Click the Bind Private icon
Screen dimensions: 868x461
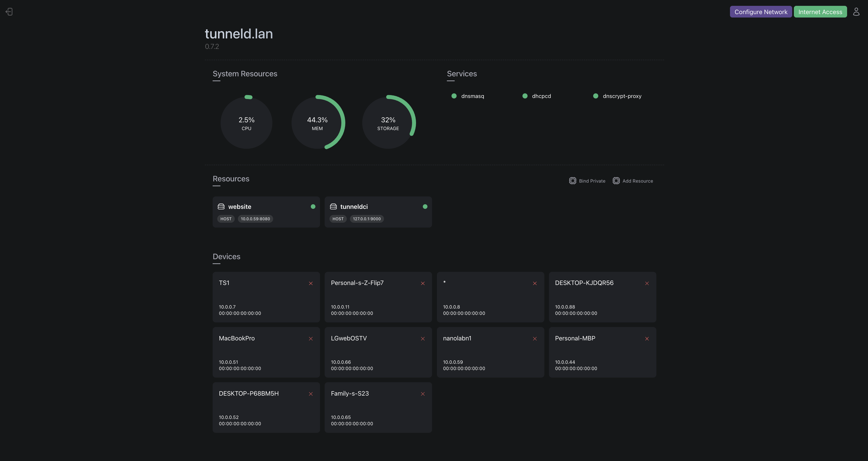point(573,181)
